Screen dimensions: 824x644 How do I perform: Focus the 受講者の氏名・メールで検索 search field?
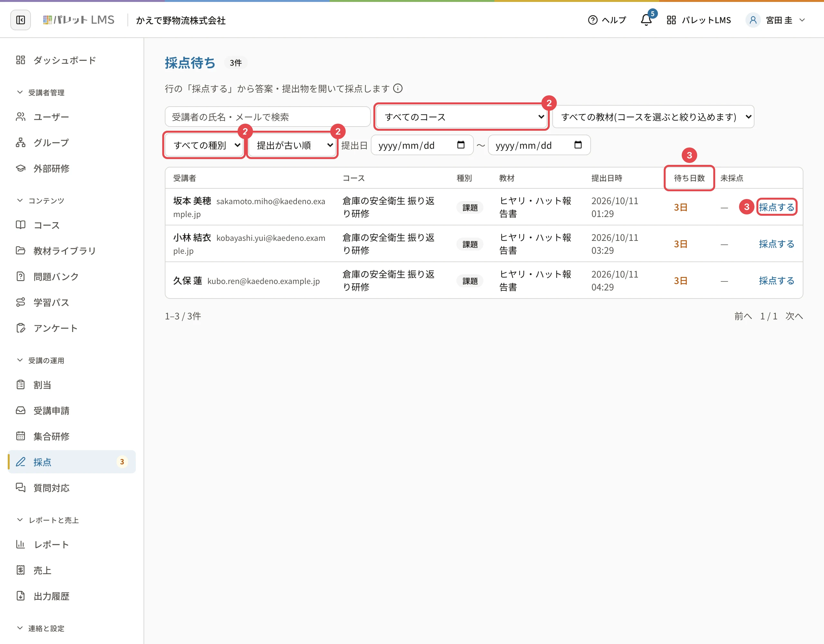coord(267,117)
